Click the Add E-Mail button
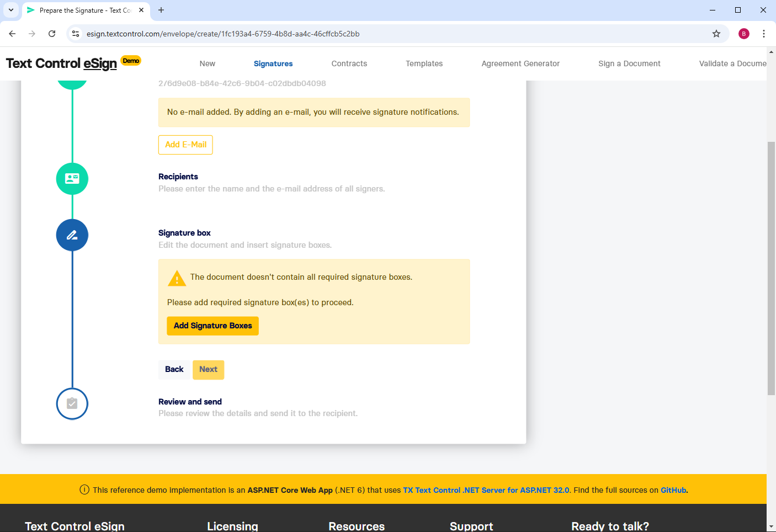The width and height of the screenshot is (776, 532). (x=185, y=145)
